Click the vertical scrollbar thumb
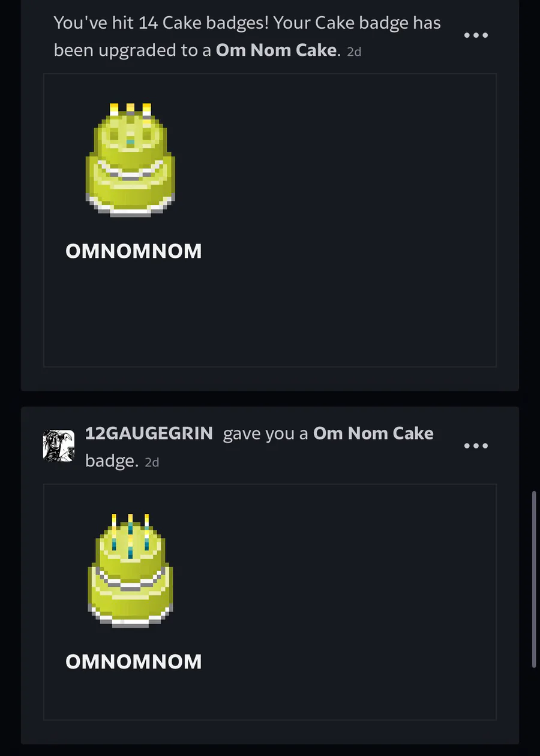 [x=534, y=580]
